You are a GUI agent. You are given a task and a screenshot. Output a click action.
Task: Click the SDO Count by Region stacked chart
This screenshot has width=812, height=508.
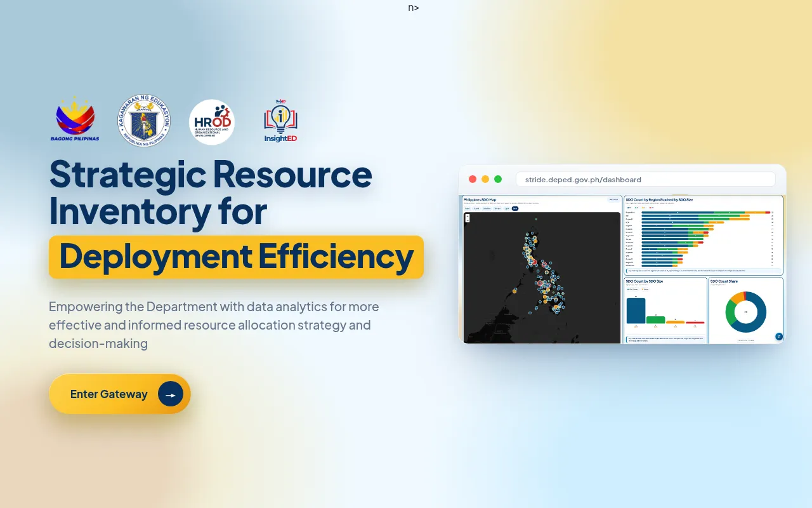[704, 235]
